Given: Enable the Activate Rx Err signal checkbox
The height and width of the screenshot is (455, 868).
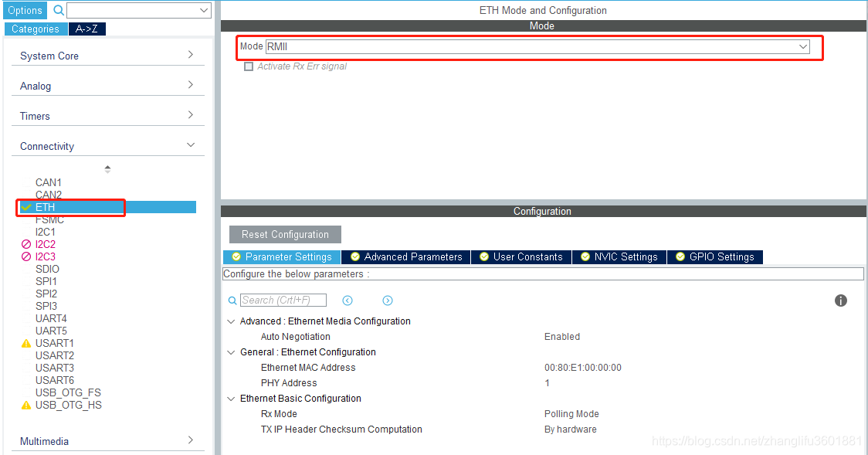Looking at the screenshot, I should point(249,66).
